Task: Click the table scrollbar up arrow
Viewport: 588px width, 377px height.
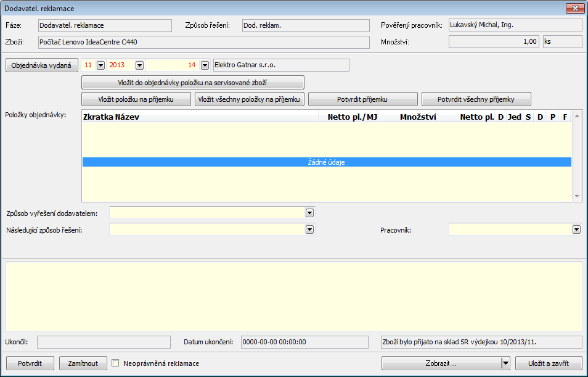Action: pos(577,116)
